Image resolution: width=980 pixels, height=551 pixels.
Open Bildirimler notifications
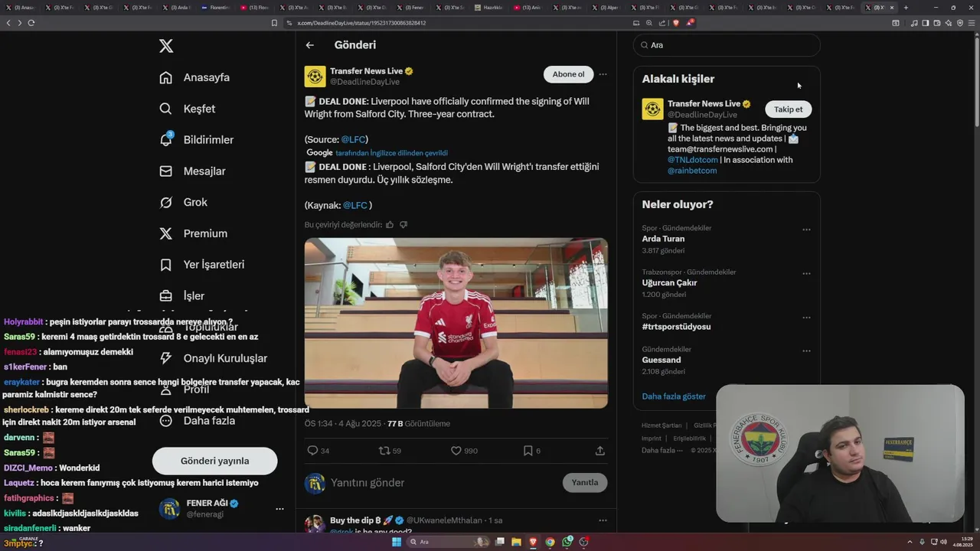click(x=196, y=140)
